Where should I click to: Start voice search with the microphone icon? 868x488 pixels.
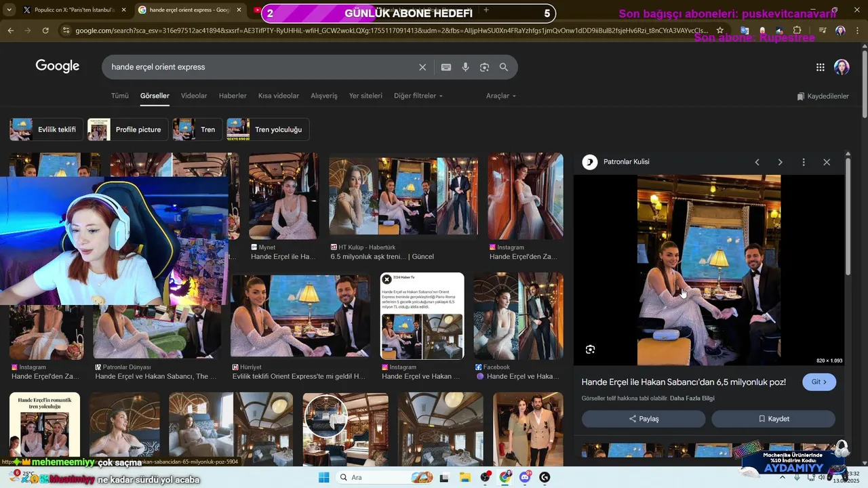pyautogui.click(x=465, y=67)
